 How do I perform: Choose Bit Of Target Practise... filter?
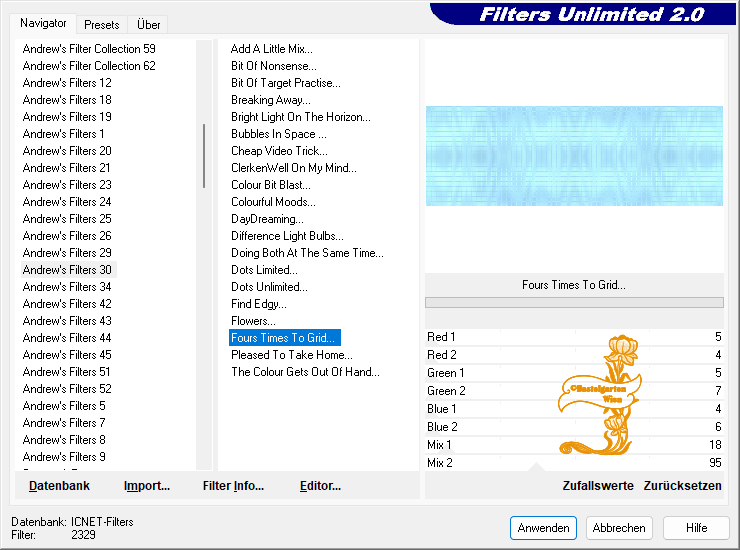286,83
